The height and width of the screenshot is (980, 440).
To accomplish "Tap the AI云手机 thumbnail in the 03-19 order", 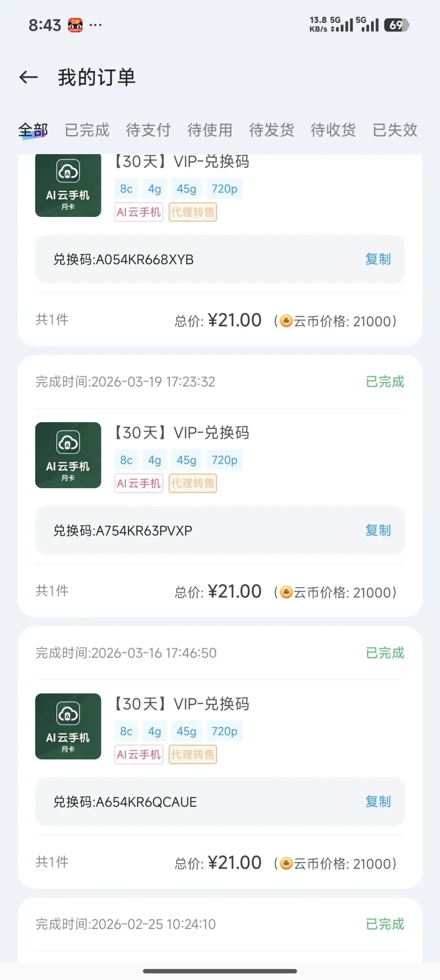I will (68, 455).
